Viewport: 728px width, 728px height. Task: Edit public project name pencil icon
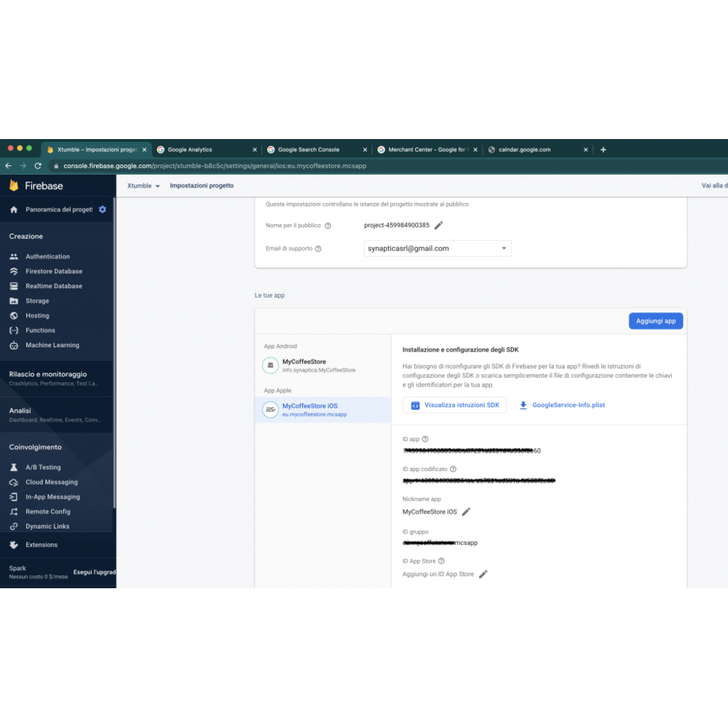click(438, 226)
